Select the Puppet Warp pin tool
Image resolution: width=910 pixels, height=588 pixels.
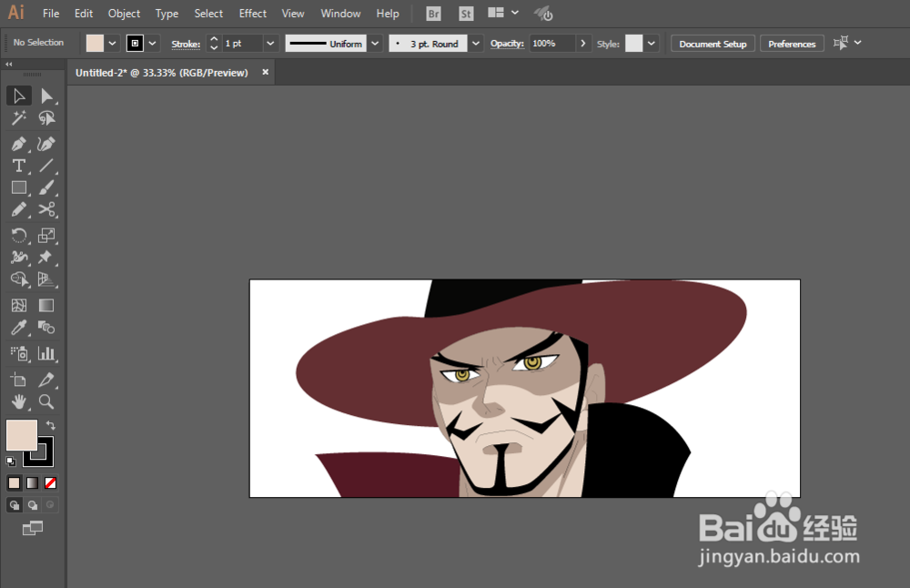click(x=46, y=258)
